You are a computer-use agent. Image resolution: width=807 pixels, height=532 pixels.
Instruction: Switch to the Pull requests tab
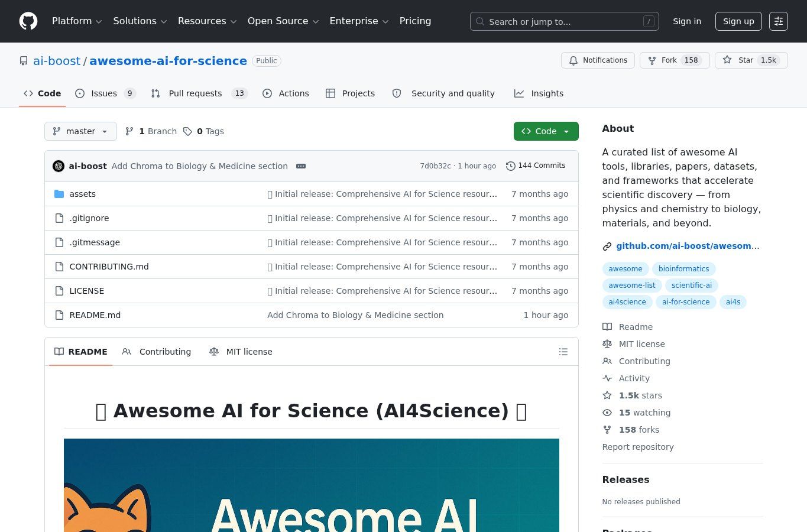(x=199, y=93)
